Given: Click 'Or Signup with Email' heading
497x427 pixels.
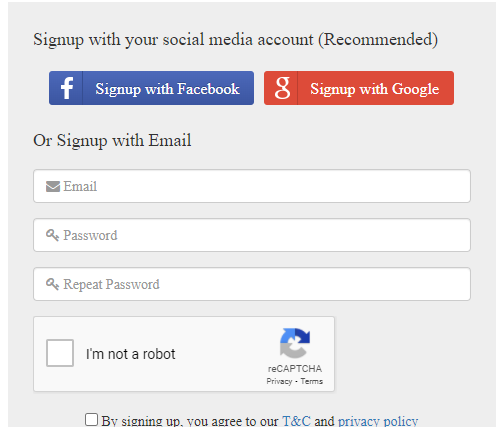Looking at the screenshot, I should coord(112,140).
